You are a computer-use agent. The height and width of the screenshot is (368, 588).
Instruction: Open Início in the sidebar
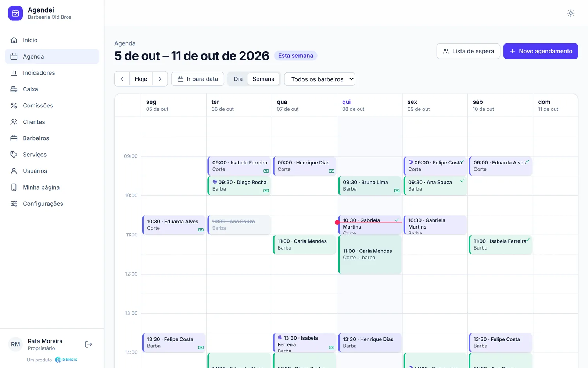tap(52, 40)
